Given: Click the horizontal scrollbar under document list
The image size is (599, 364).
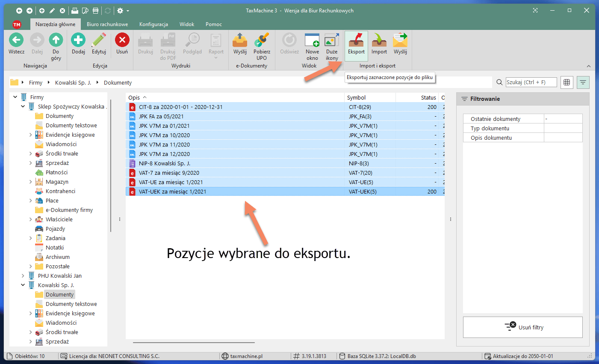Looking at the screenshot, I should [194, 342].
